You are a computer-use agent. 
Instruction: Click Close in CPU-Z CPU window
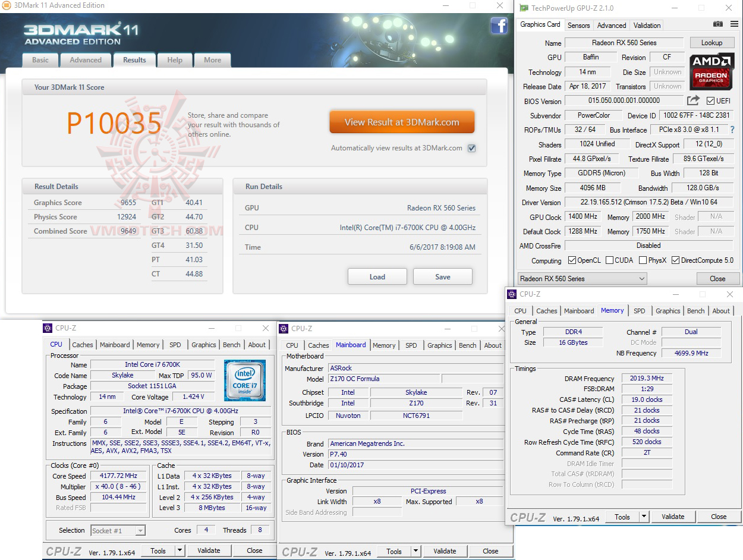pos(254,551)
